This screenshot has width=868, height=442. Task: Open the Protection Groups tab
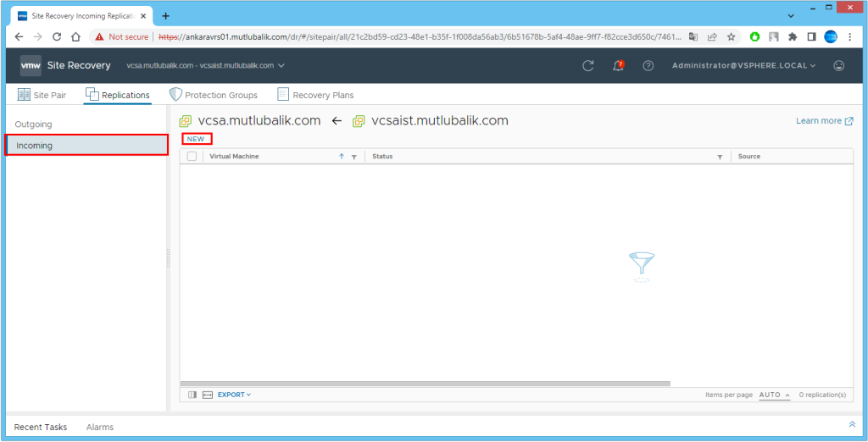214,95
